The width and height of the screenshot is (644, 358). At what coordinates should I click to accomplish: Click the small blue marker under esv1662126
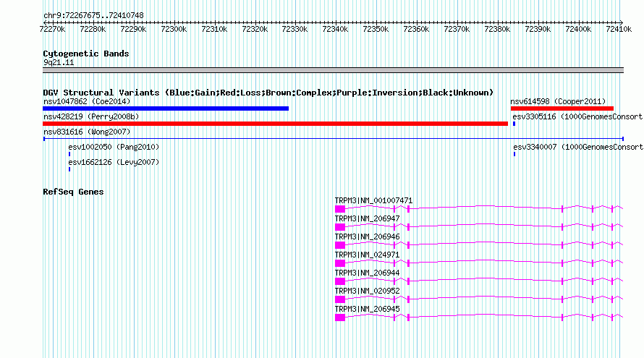(x=69, y=169)
